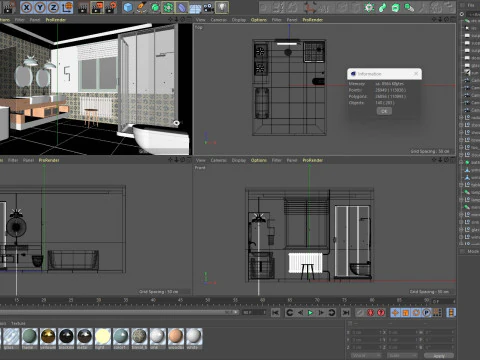Select the spline pen tool icon

click(x=142, y=7)
